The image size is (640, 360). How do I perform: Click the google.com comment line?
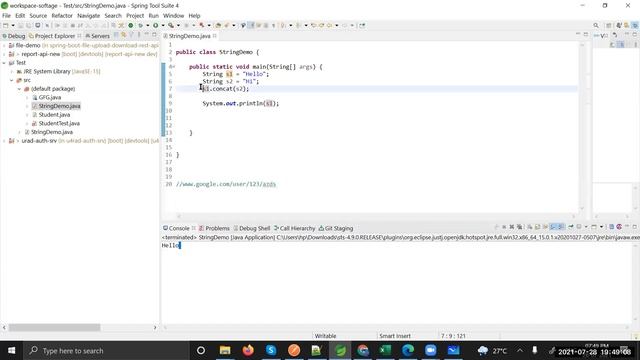click(x=226, y=184)
